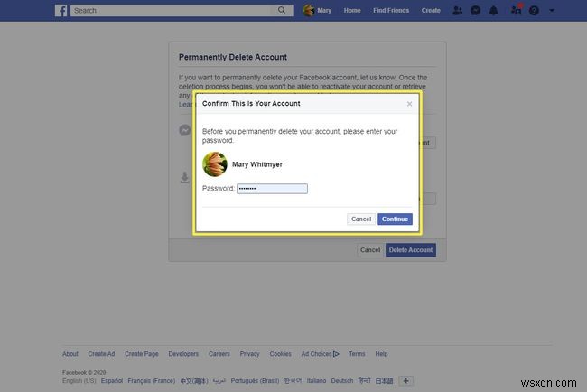Click Cancel beside Delete Account
The width and height of the screenshot is (587, 392).
(x=370, y=250)
